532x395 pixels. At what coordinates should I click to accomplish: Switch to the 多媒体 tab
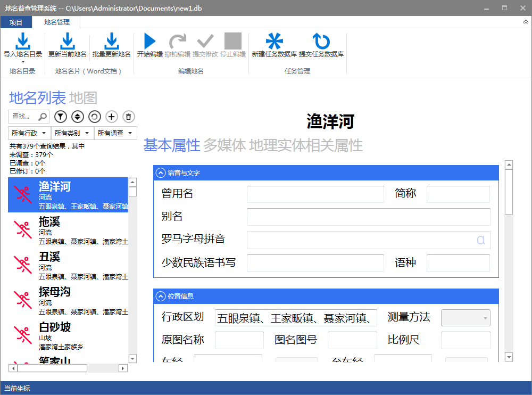(225, 145)
